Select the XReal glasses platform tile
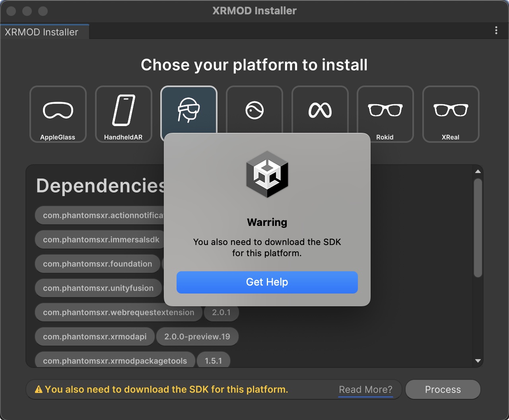Image resolution: width=509 pixels, height=420 pixels. [451, 114]
